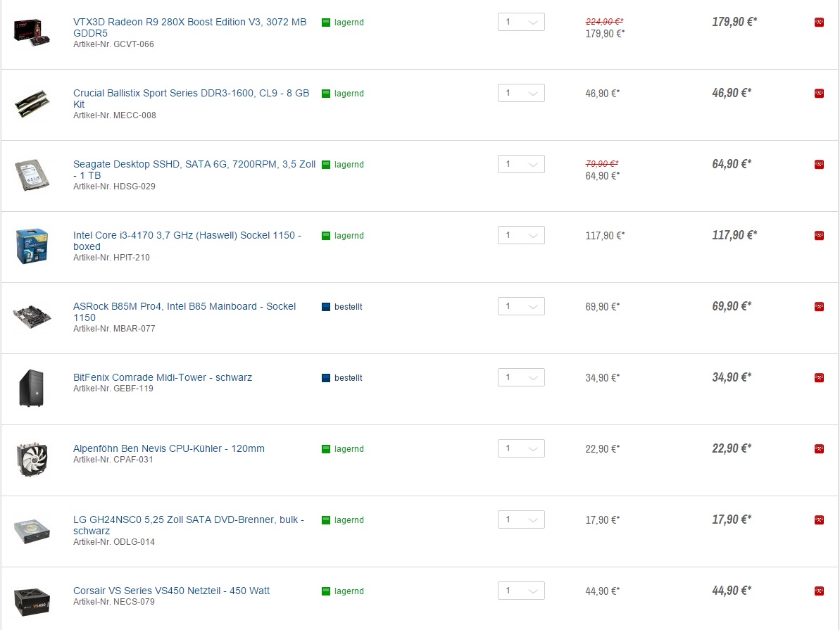
Task: Click 'Artikel-Nr. HPIT-210' text
Action: tap(111, 258)
